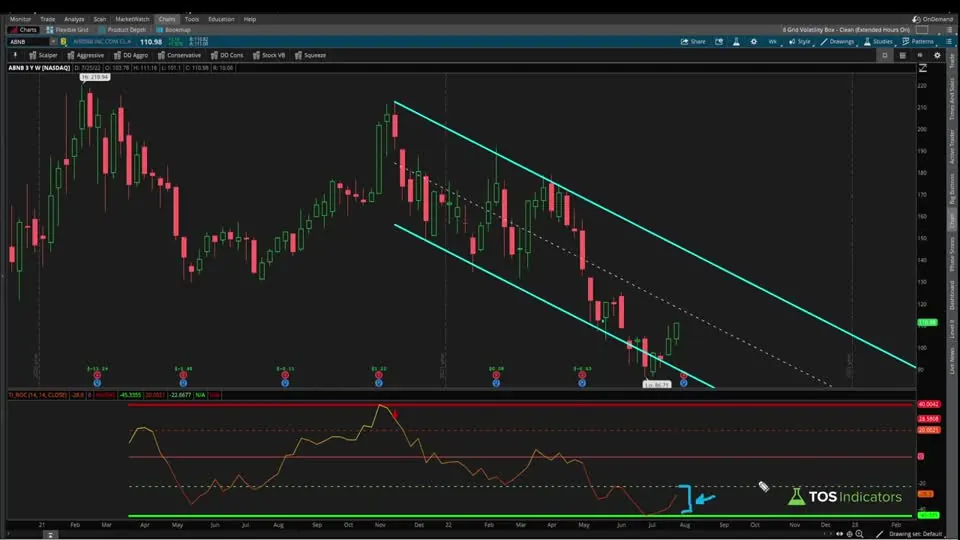The image size is (960, 540).
Task: Open the Monitor menu tab
Action: tap(20, 19)
